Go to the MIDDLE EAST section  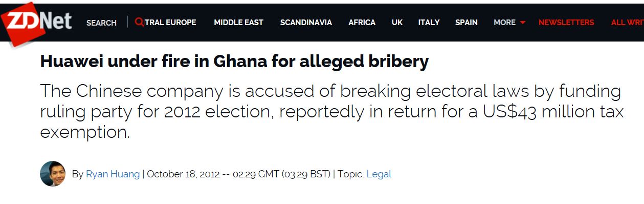pos(238,23)
